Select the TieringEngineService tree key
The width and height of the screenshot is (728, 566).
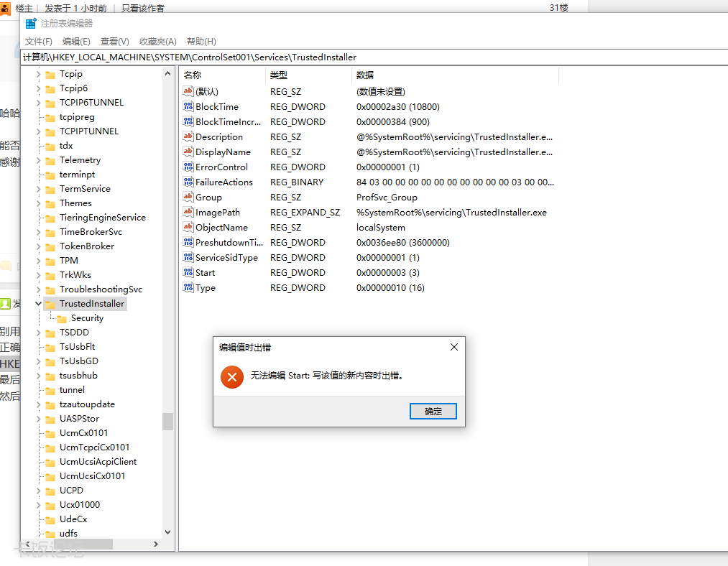[x=103, y=218]
